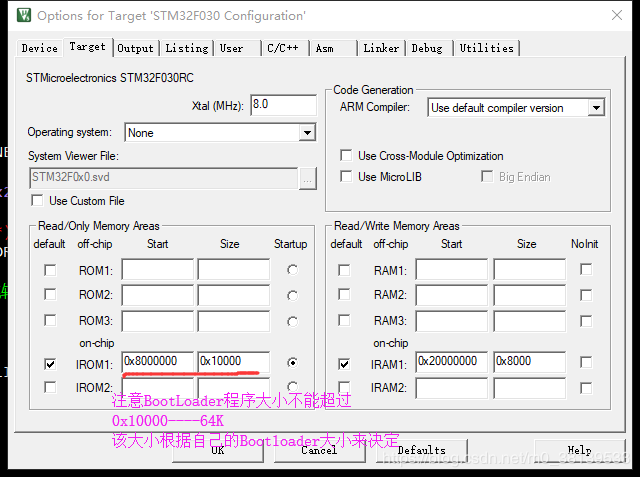
Task: Enable Use Cross-Module Optimization
Action: tap(346, 155)
